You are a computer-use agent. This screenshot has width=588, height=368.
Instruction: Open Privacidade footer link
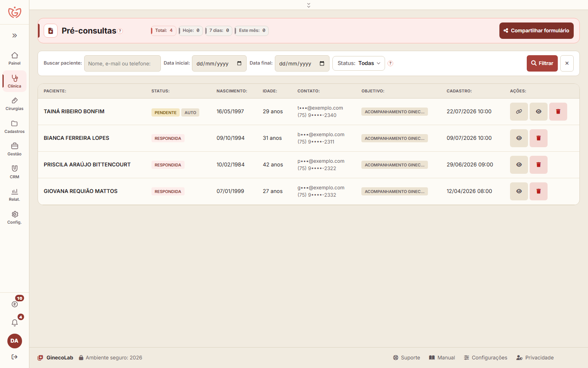pyautogui.click(x=535, y=358)
